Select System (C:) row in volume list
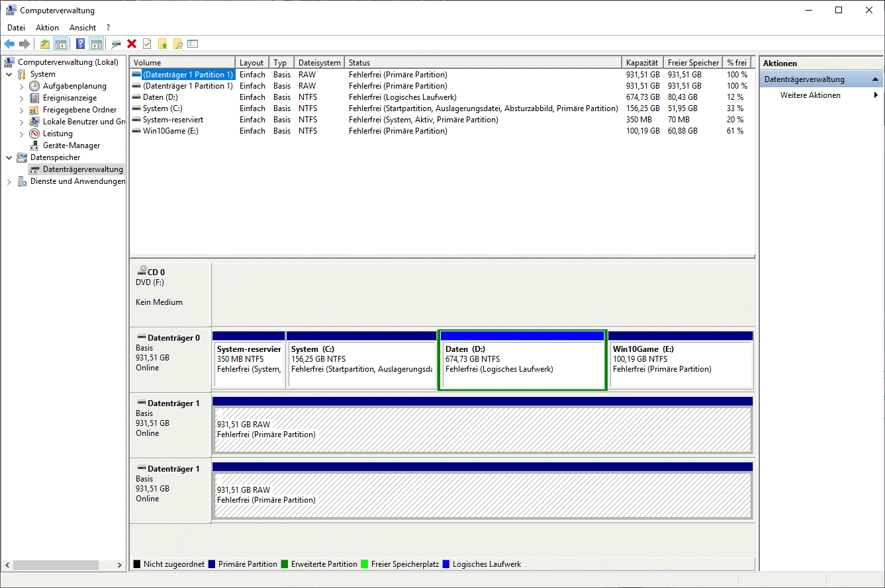Screen dimensions: 885x588 click(163, 108)
